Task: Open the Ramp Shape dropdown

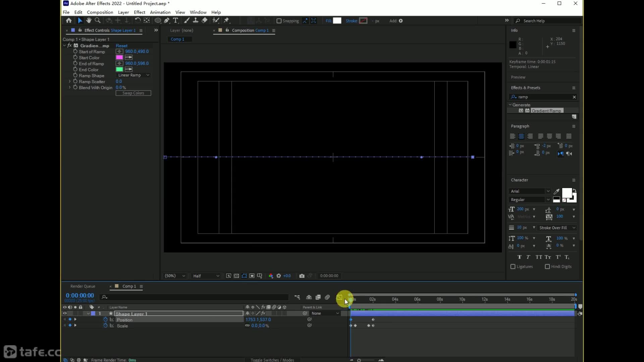Action: click(x=133, y=75)
